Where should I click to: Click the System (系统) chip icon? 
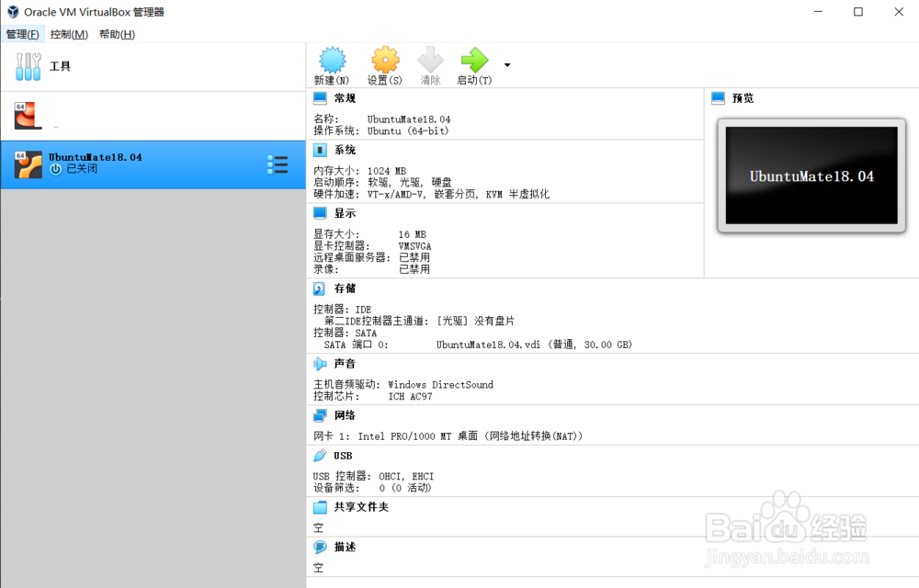(x=320, y=150)
